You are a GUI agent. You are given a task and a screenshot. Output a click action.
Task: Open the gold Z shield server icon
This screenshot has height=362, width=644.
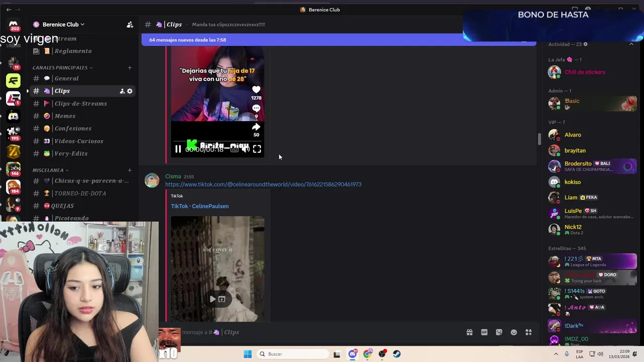pyautogui.click(x=13, y=151)
